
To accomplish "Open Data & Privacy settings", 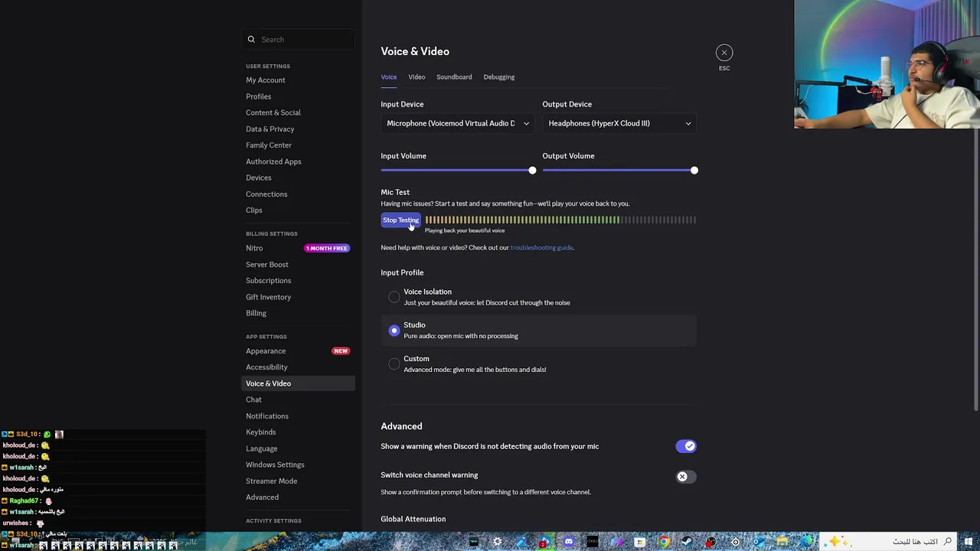I will pos(270,129).
